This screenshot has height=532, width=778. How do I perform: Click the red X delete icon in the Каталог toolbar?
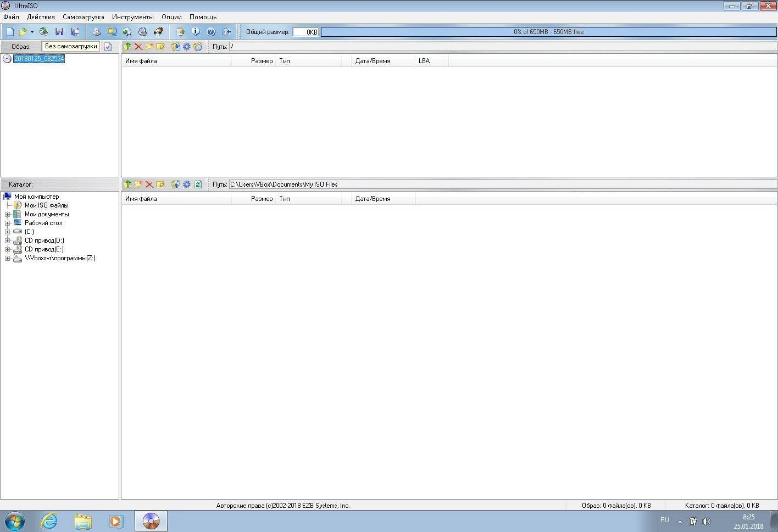(x=149, y=184)
